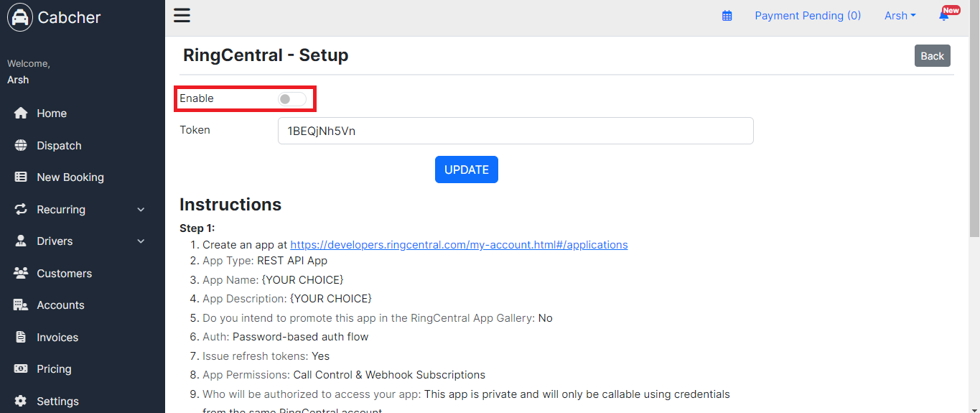Image resolution: width=980 pixels, height=413 pixels.
Task: Click the Cabcher brand name
Action: 69,17
